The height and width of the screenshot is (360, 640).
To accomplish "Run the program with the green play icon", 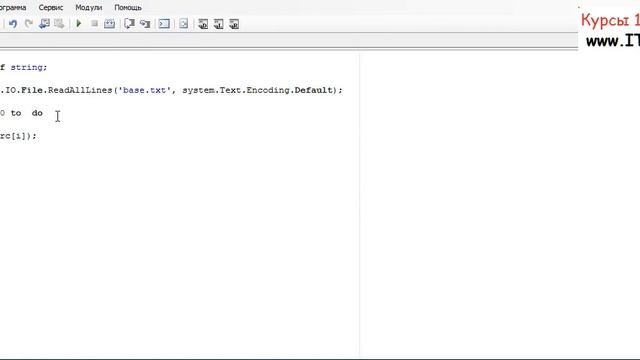I will 79,24.
